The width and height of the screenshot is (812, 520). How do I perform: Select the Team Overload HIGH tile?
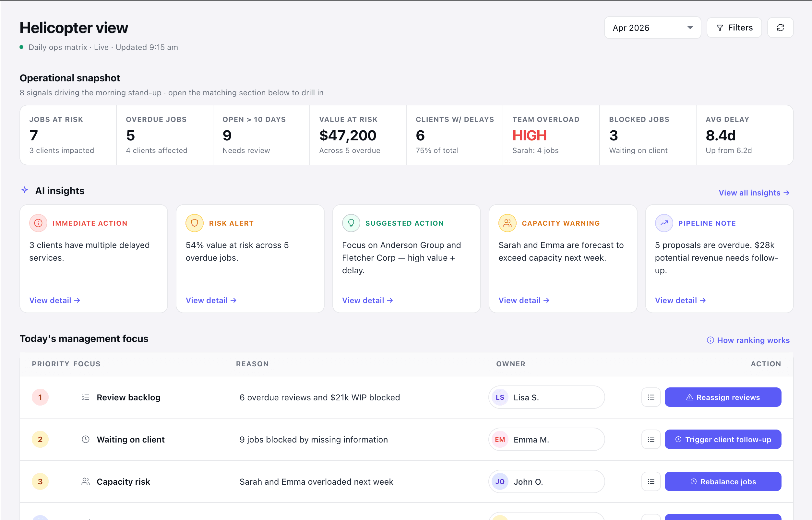551,135
